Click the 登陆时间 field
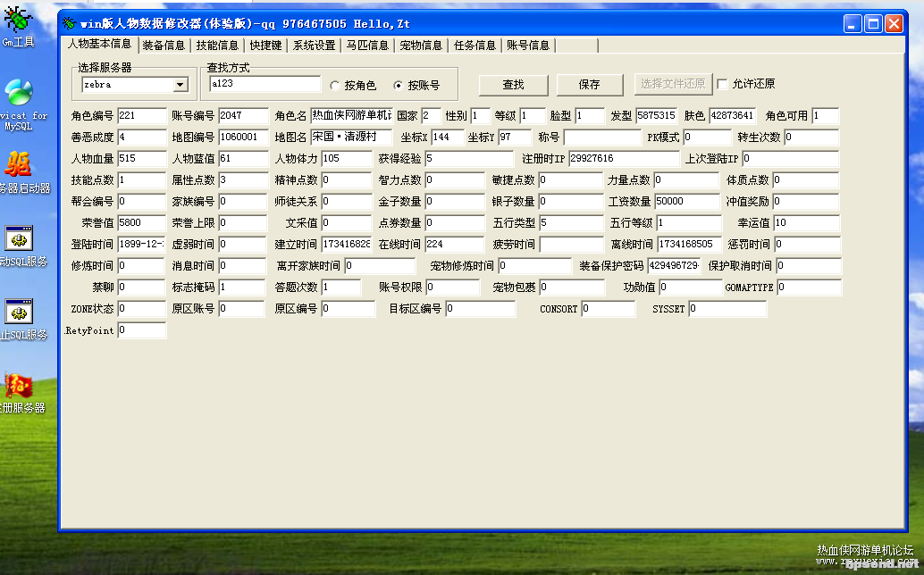The image size is (924, 575). 142,245
